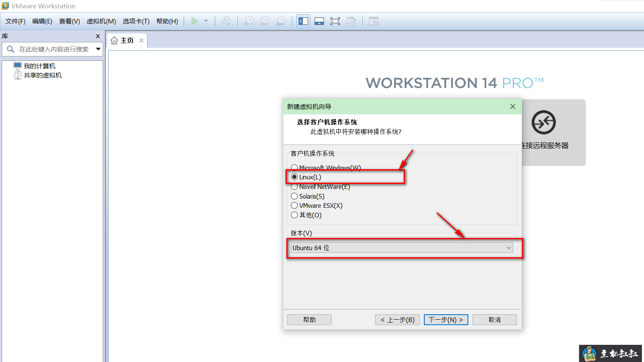Toggle the show library sidebar icon

(x=303, y=21)
